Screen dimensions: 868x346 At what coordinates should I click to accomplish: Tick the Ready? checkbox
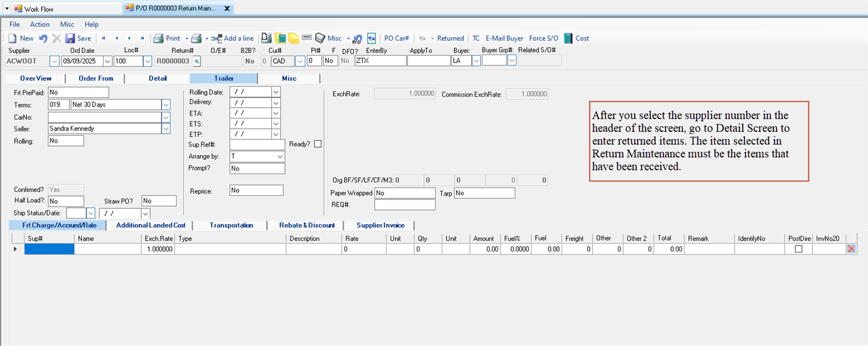click(318, 144)
